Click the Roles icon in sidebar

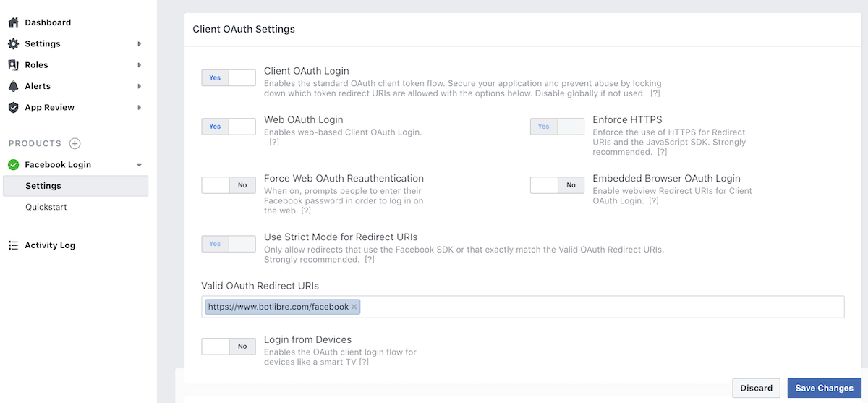coord(13,65)
